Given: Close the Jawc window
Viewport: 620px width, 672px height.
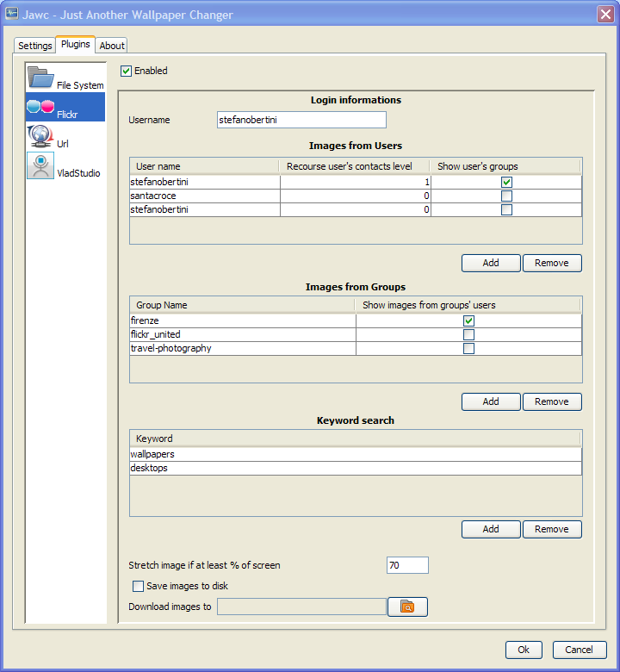Looking at the screenshot, I should pyautogui.click(x=606, y=14).
